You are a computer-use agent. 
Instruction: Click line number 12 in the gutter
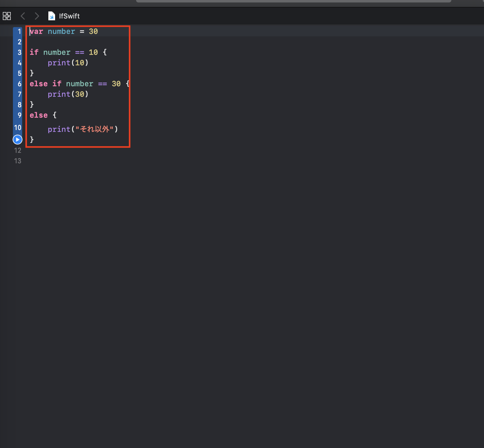point(18,150)
